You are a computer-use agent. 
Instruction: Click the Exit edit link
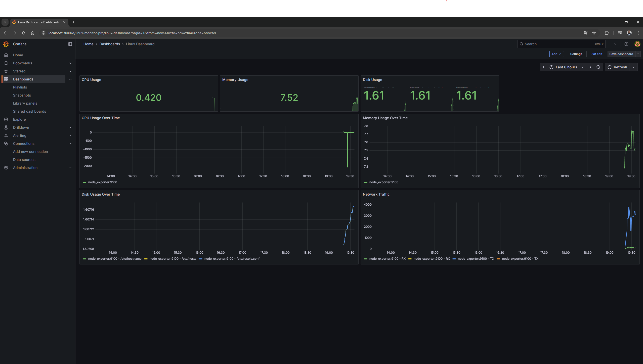point(596,54)
